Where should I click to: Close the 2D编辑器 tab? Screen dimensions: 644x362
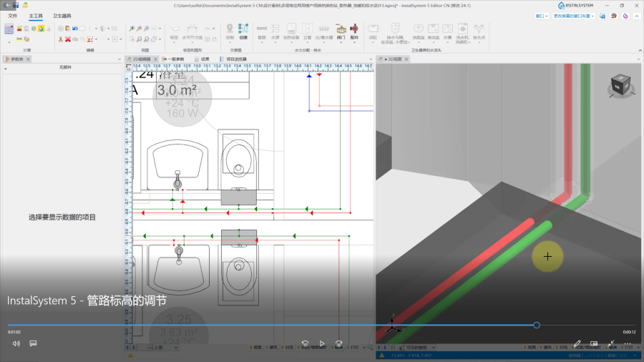(x=156, y=59)
